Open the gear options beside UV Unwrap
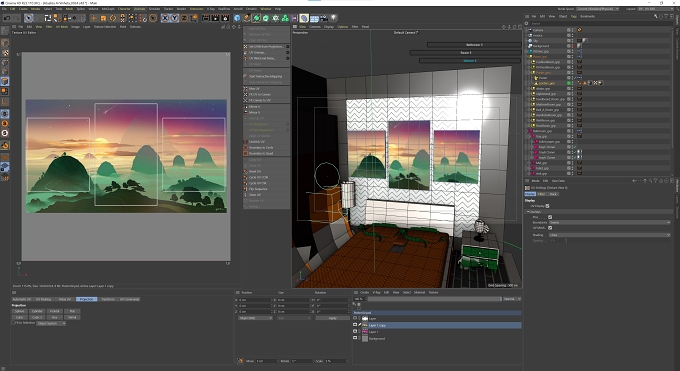680x371 pixels. click(x=287, y=53)
